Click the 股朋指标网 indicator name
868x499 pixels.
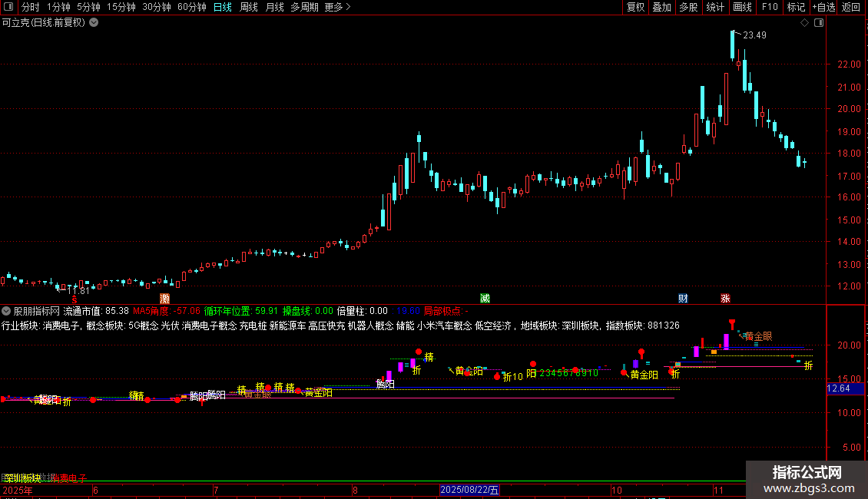click(x=37, y=311)
